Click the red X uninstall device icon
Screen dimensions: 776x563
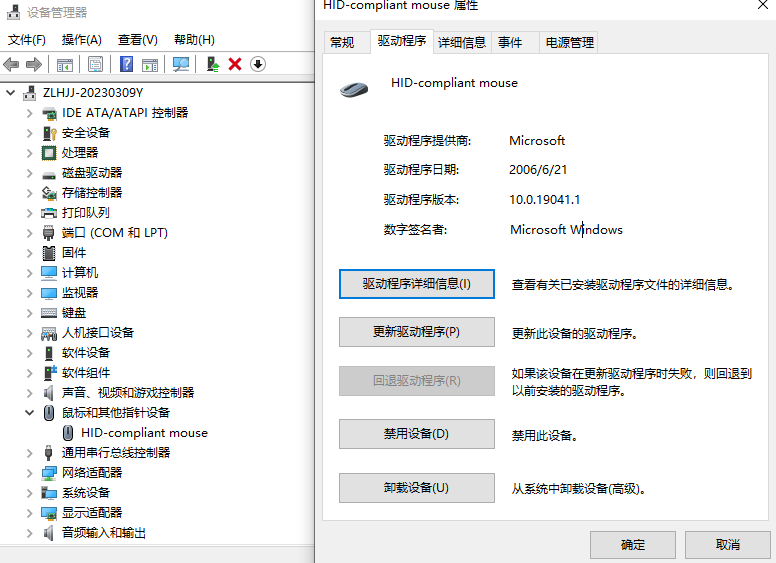pos(235,64)
